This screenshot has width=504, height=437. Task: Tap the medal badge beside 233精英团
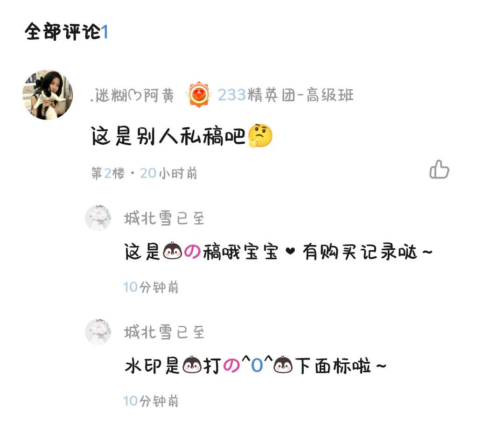coord(199,94)
